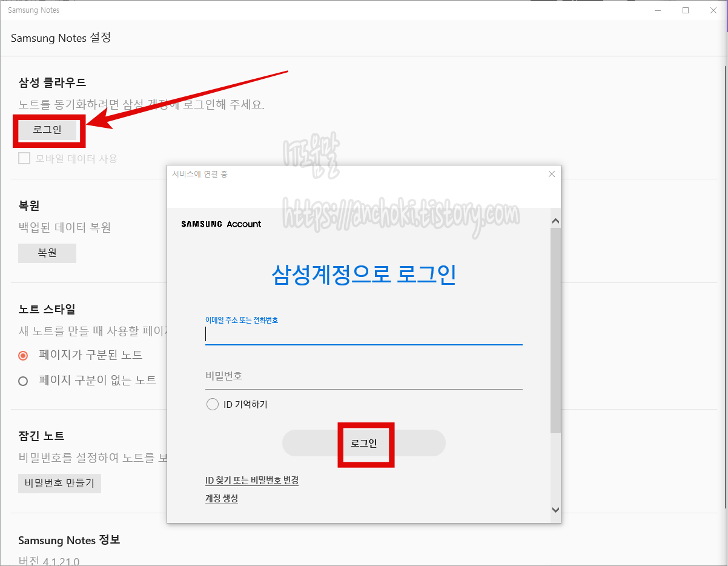The image size is (728, 566).
Task: Click the 노트 스타일 section heading
Action: coord(47,309)
